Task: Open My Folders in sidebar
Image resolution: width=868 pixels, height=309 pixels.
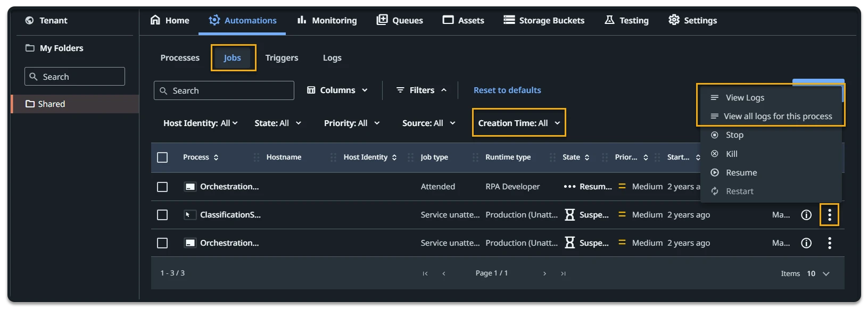Action: (x=54, y=48)
